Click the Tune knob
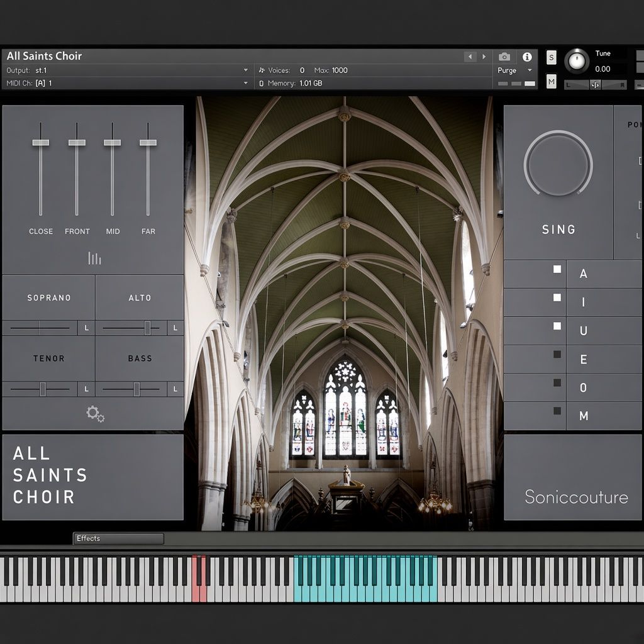The height and width of the screenshot is (644, 644). point(577,61)
